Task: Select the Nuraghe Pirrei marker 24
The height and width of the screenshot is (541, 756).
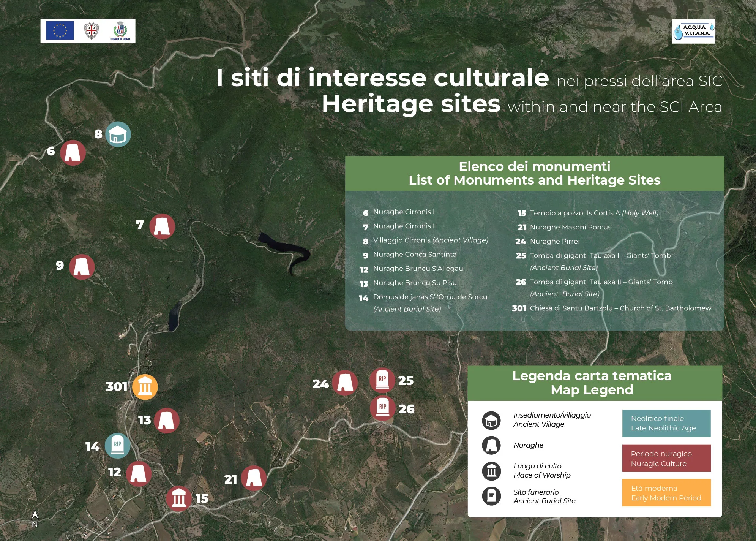Action: 345,383
